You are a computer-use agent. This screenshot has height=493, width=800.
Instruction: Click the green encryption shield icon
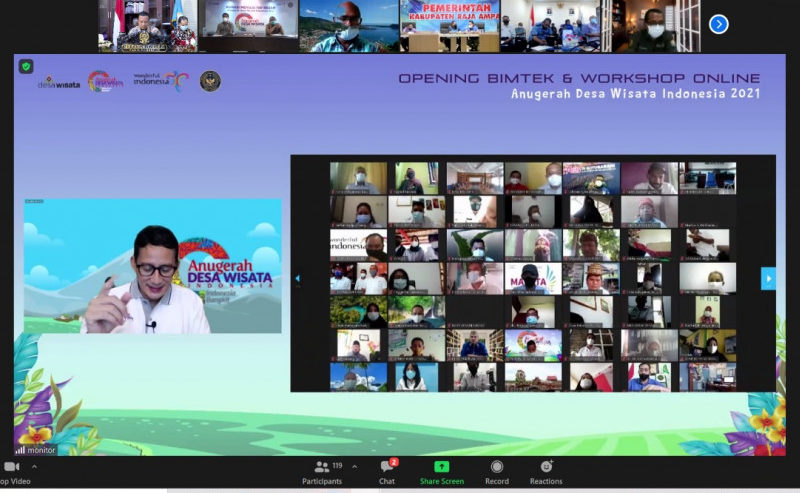[x=26, y=66]
